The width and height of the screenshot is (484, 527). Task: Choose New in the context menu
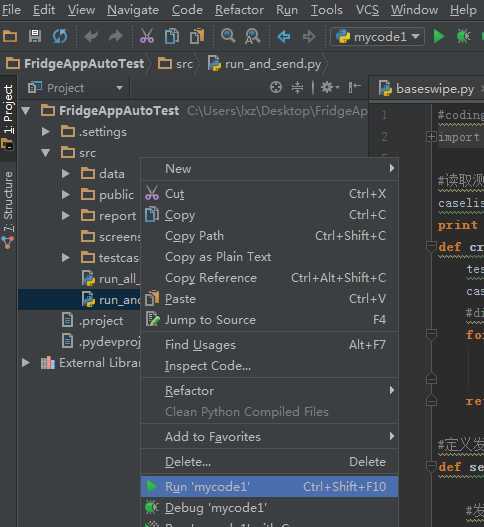coord(270,169)
